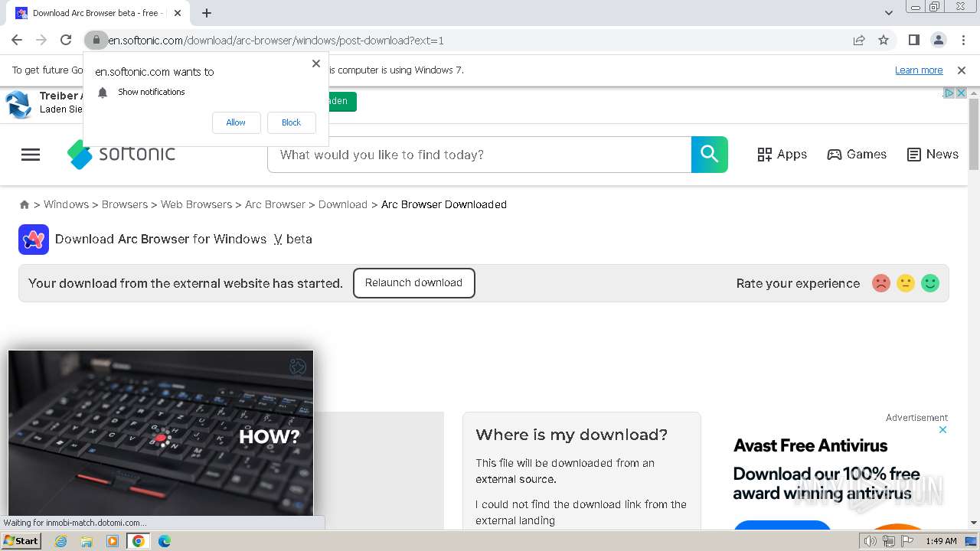Open Windows Media Player from taskbar

113,541
